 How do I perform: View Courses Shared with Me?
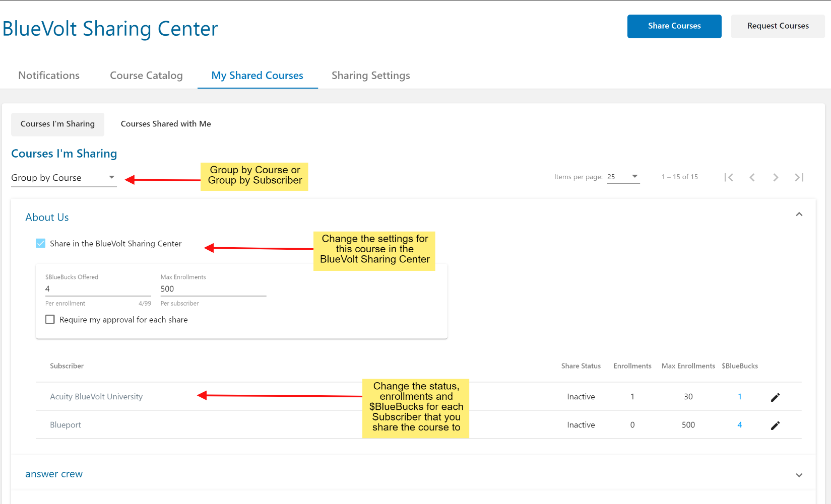coord(165,124)
